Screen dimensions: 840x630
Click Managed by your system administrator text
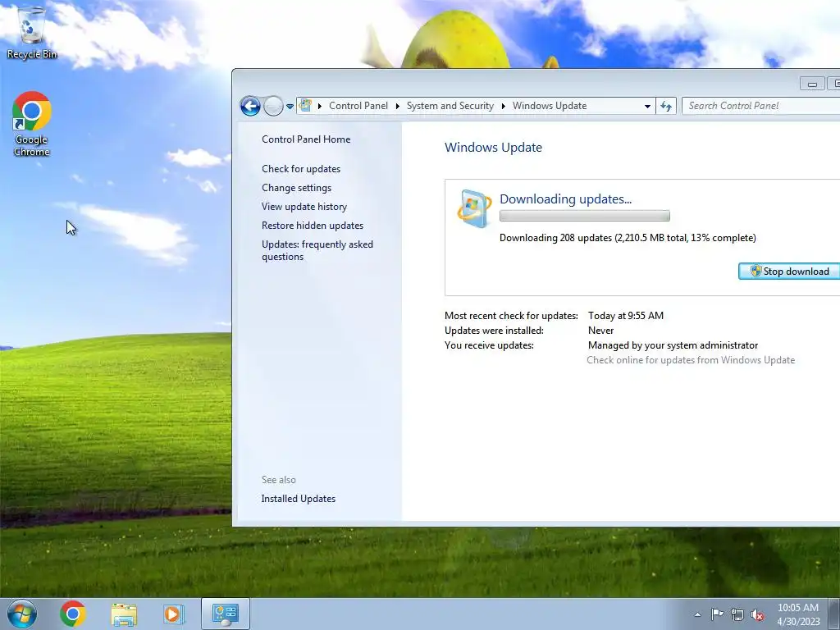pos(673,345)
